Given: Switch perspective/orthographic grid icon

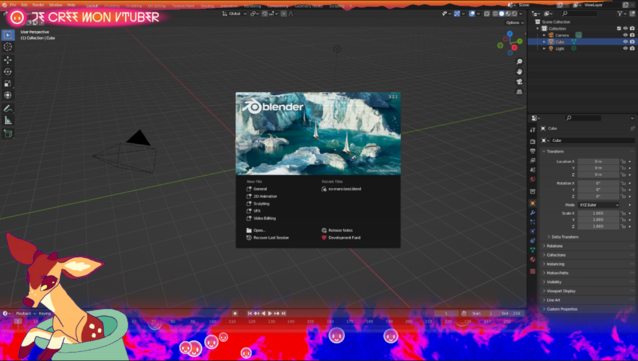Looking at the screenshot, I should [x=519, y=92].
